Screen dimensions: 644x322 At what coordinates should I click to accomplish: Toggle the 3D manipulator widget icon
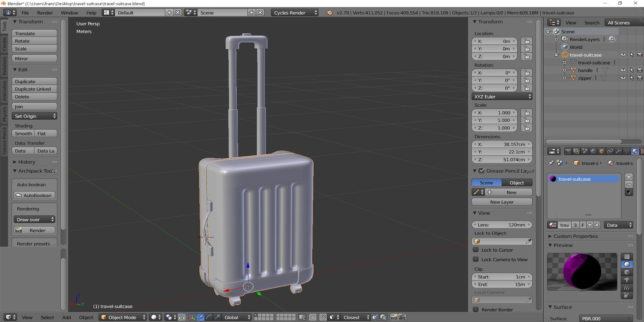(x=192, y=317)
